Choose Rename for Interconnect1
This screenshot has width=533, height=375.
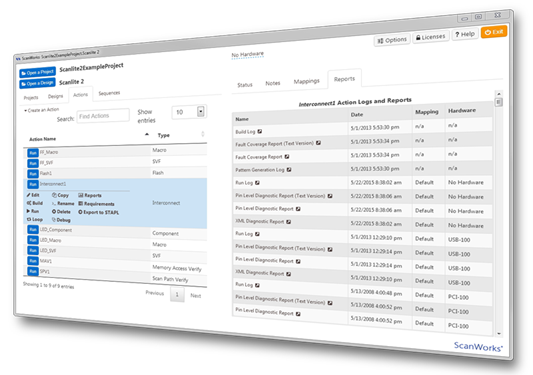point(63,203)
